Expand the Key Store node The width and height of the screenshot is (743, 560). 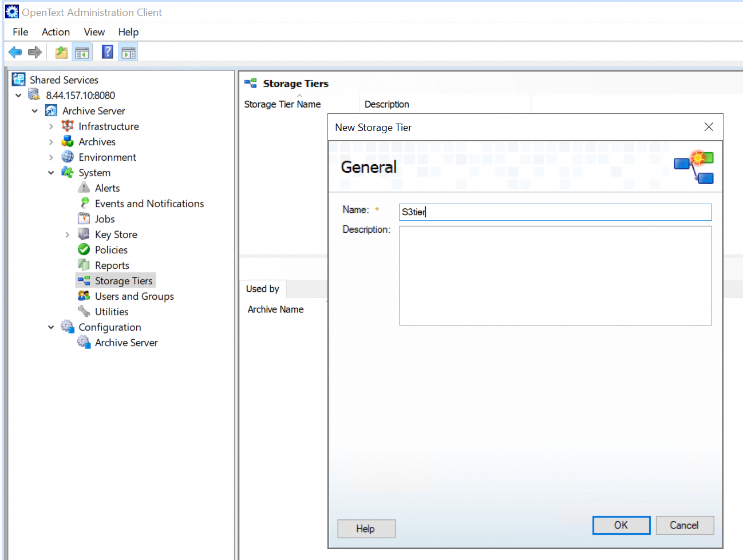click(x=68, y=235)
